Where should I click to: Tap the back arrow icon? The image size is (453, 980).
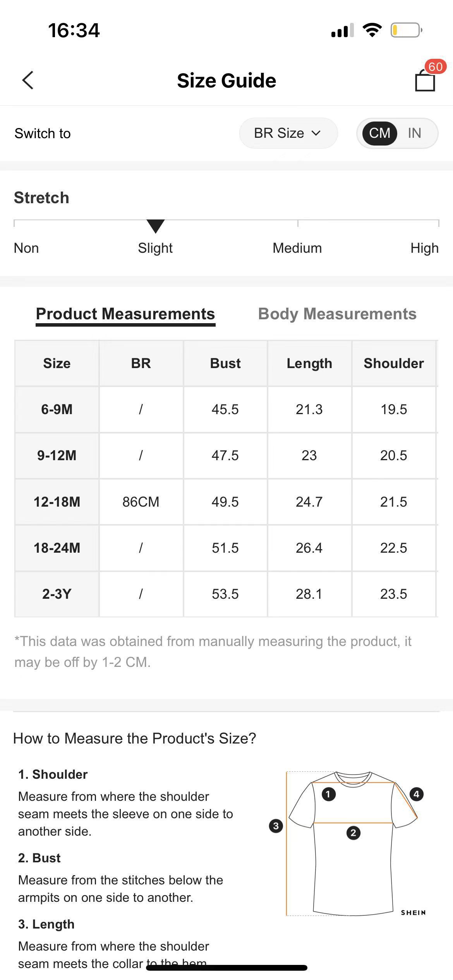click(x=28, y=80)
